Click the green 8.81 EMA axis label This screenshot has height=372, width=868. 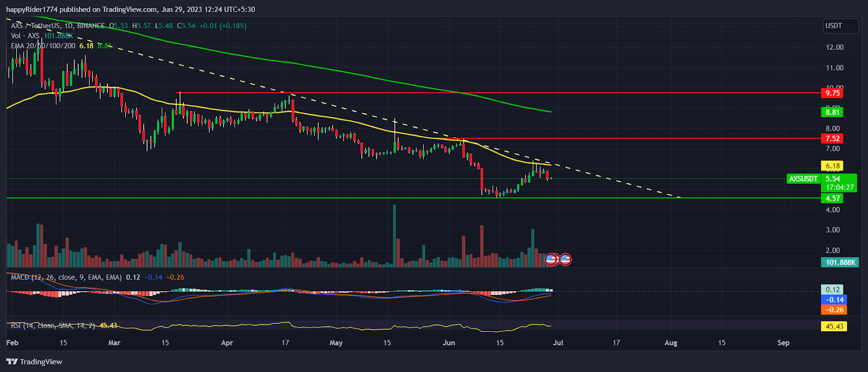pos(832,112)
